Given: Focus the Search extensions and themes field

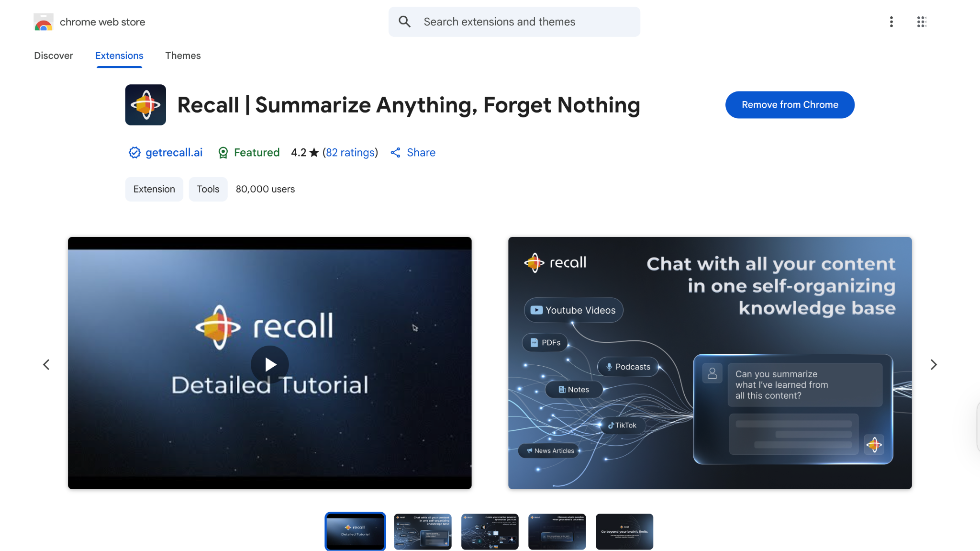Looking at the screenshot, I should 514,22.
